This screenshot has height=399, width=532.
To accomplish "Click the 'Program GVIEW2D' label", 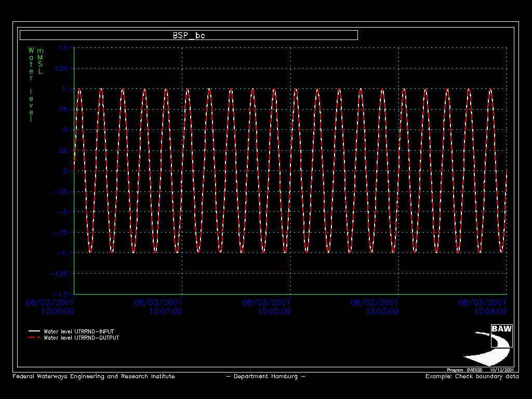I will [x=464, y=370].
